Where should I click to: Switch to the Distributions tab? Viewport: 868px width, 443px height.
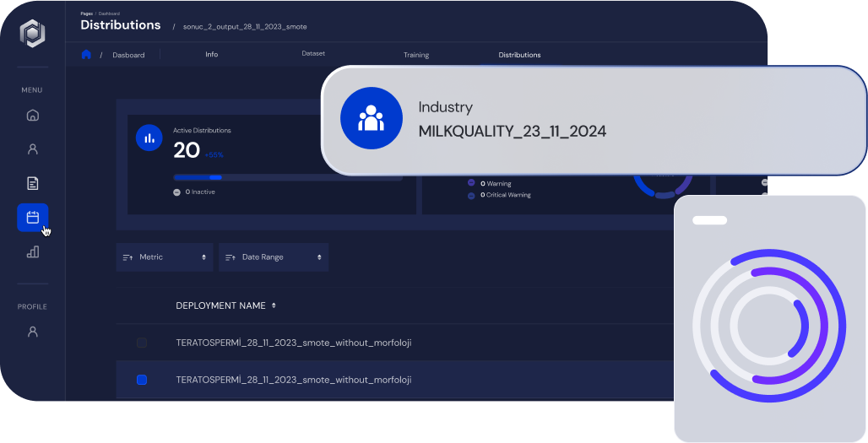[519, 55]
